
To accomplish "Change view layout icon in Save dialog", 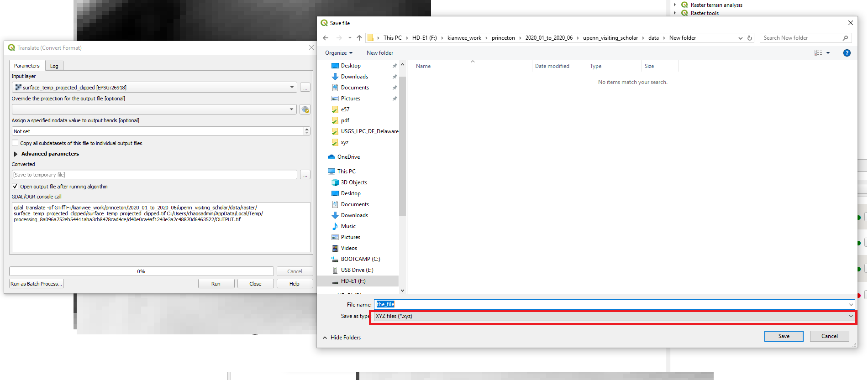I will point(818,53).
